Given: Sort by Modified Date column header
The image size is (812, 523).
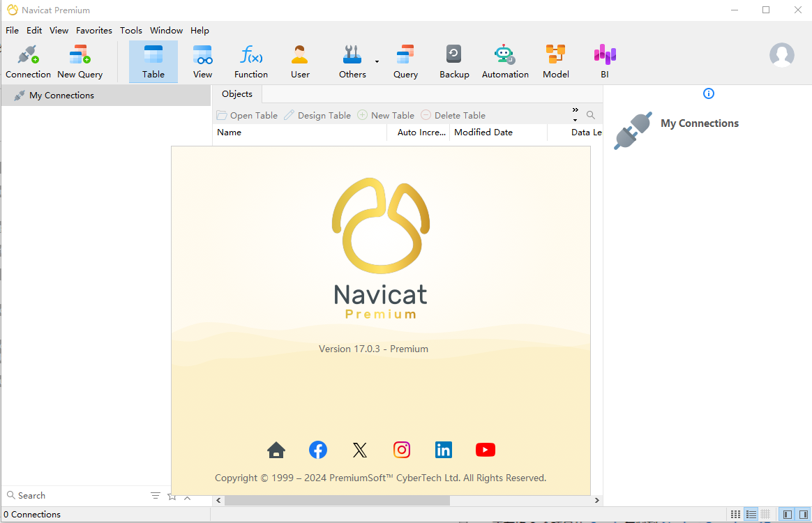Looking at the screenshot, I should [x=498, y=132].
